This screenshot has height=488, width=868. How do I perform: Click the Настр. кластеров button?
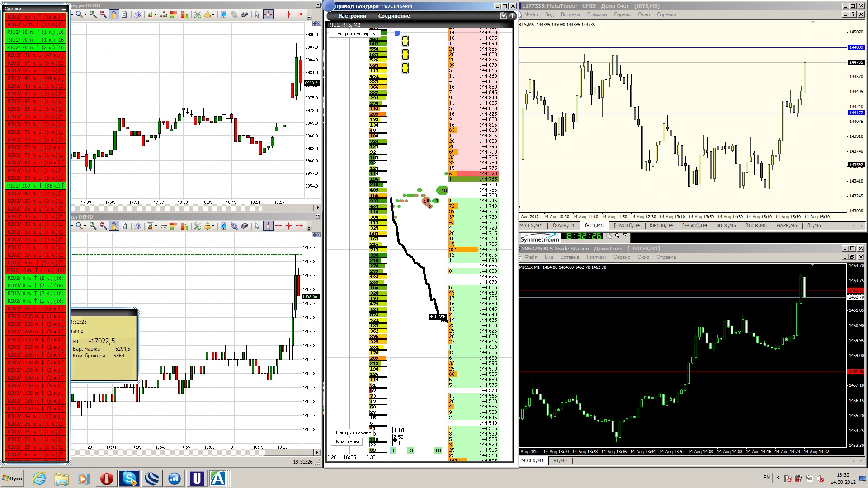[354, 33]
